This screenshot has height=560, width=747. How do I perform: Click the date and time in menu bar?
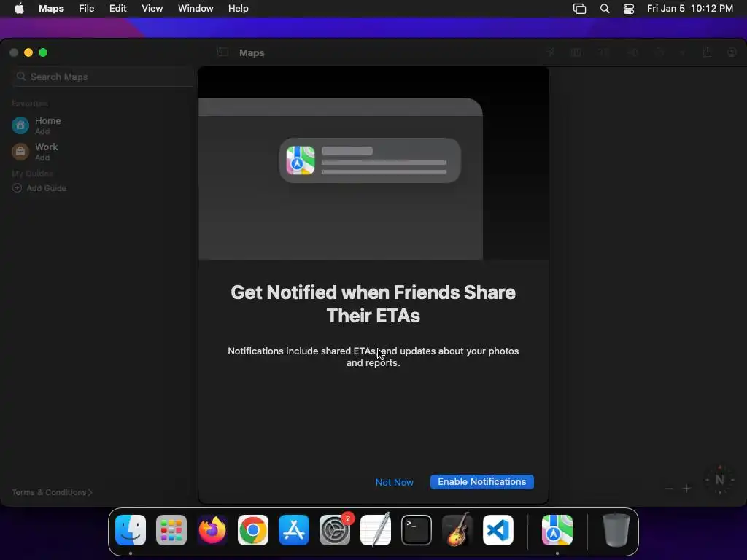click(690, 9)
